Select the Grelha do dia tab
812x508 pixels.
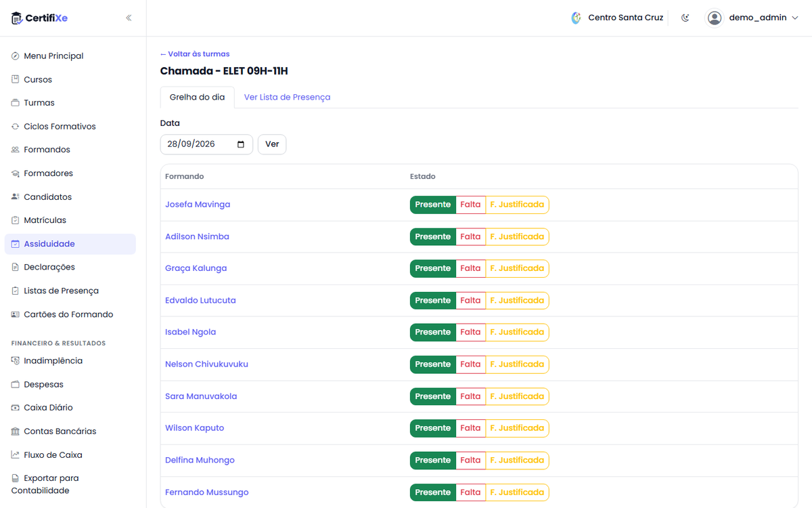pos(197,98)
